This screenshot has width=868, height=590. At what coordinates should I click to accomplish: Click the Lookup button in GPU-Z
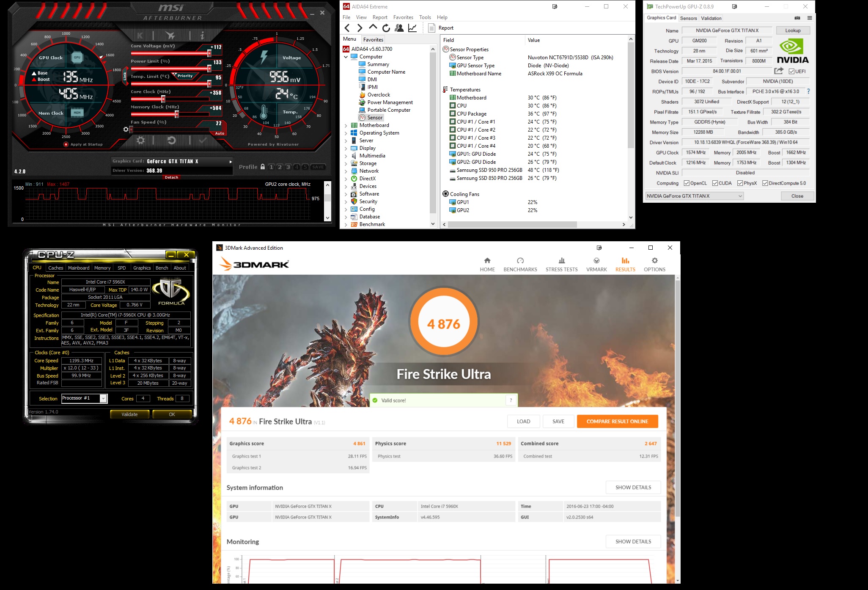[x=793, y=30]
